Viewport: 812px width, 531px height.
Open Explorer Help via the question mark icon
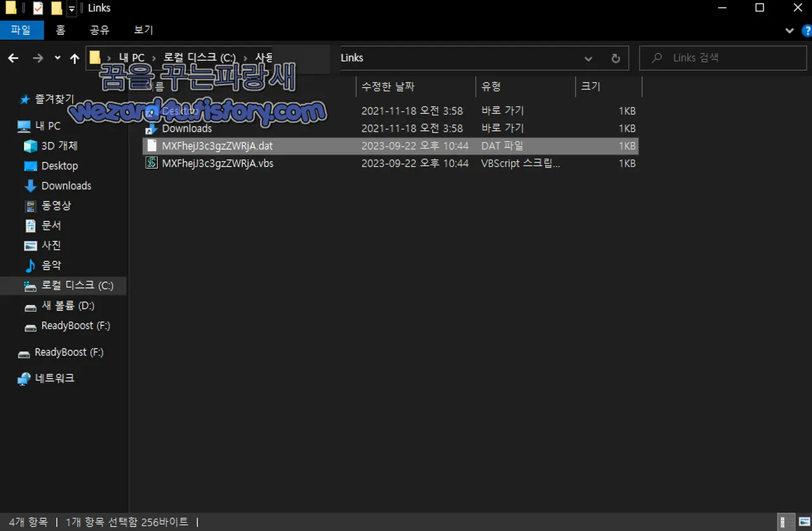tap(806, 30)
